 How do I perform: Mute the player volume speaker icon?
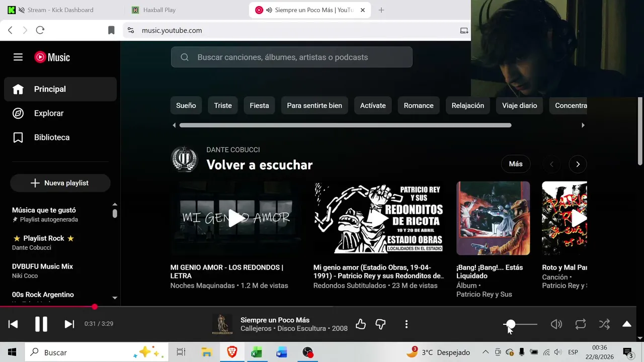[556, 324]
